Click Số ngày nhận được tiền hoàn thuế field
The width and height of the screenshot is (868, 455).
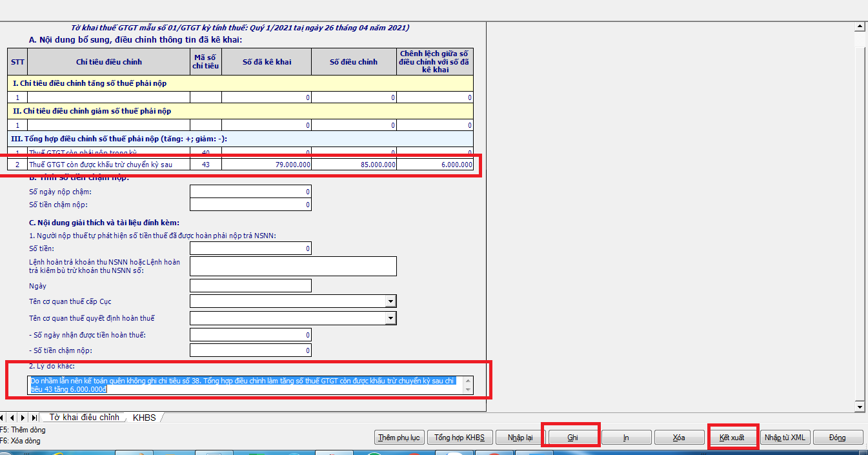(250, 335)
